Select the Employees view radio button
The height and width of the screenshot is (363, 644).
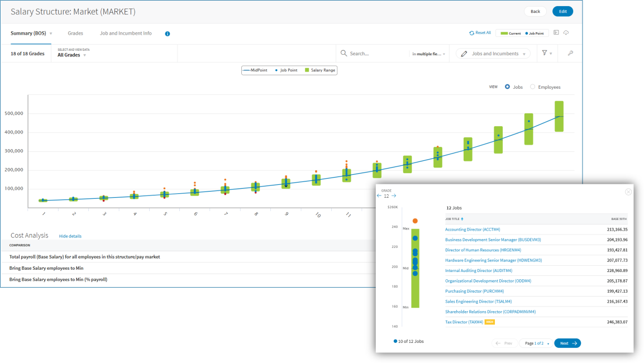(532, 87)
